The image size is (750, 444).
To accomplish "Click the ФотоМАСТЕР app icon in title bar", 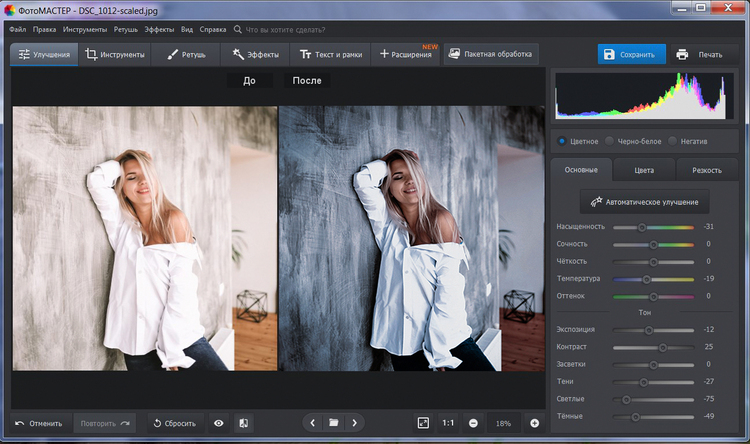I will 10,10.
